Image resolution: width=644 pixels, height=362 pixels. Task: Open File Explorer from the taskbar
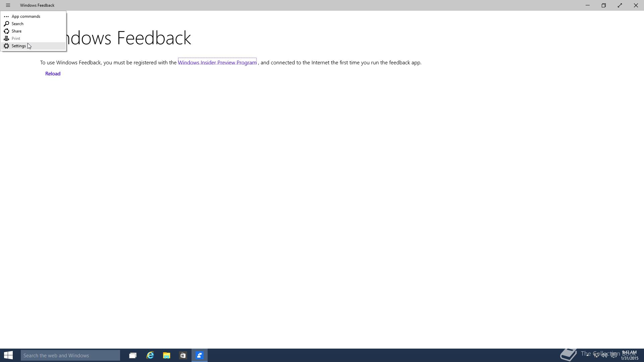167,355
